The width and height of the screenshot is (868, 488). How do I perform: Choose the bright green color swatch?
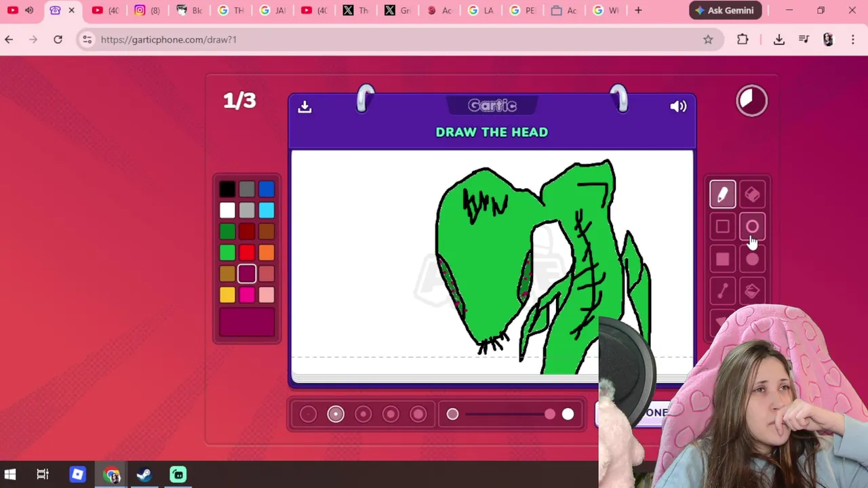[x=227, y=253]
